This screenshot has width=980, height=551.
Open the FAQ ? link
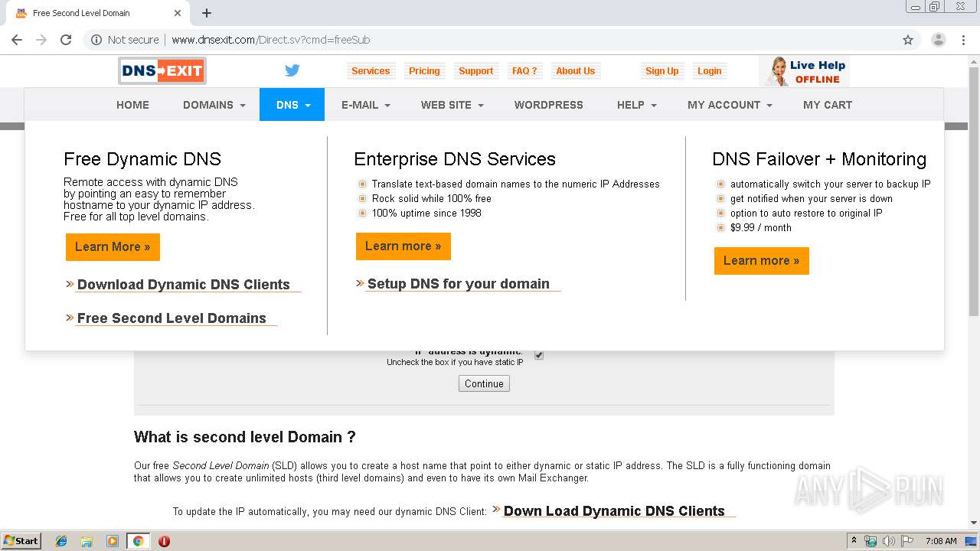524,71
